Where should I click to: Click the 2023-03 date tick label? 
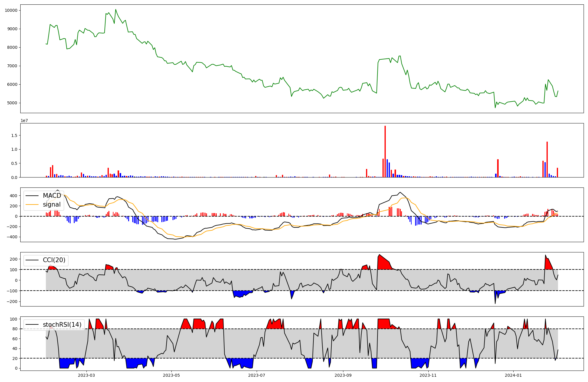click(86, 375)
